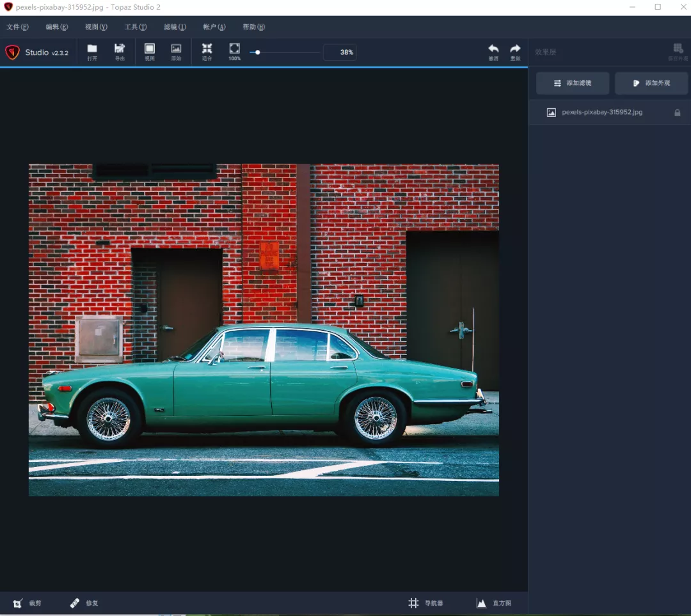Click the Export (导出) icon
This screenshot has width=691, height=616.
click(x=120, y=51)
